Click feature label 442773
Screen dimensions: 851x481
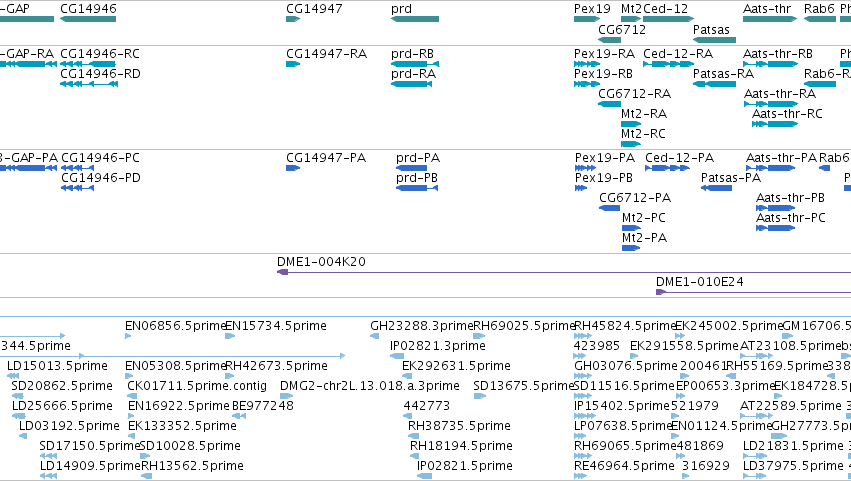coord(427,406)
